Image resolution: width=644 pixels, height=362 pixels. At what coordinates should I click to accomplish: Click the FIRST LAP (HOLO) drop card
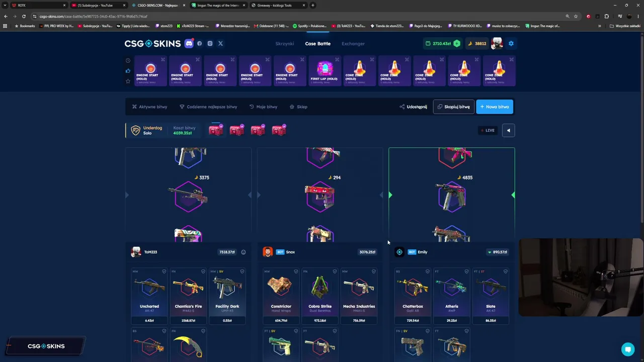[x=325, y=71]
